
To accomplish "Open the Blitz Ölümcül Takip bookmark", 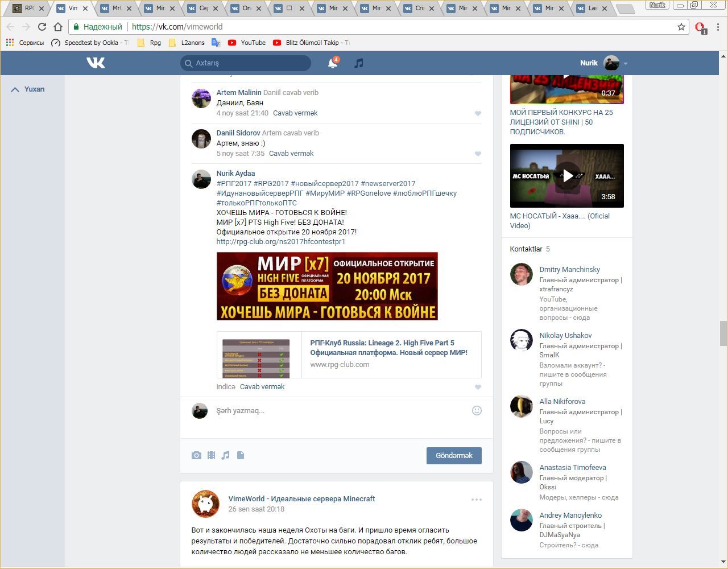I will 312,43.
